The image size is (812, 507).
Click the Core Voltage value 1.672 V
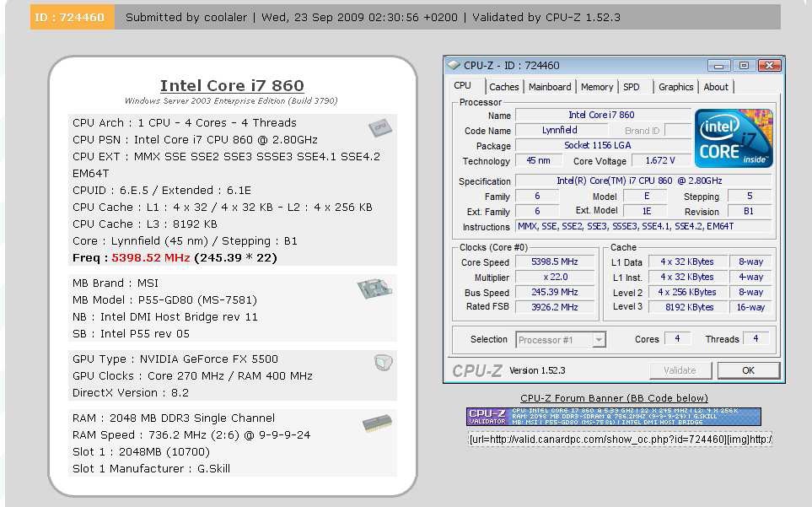(x=660, y=160)
